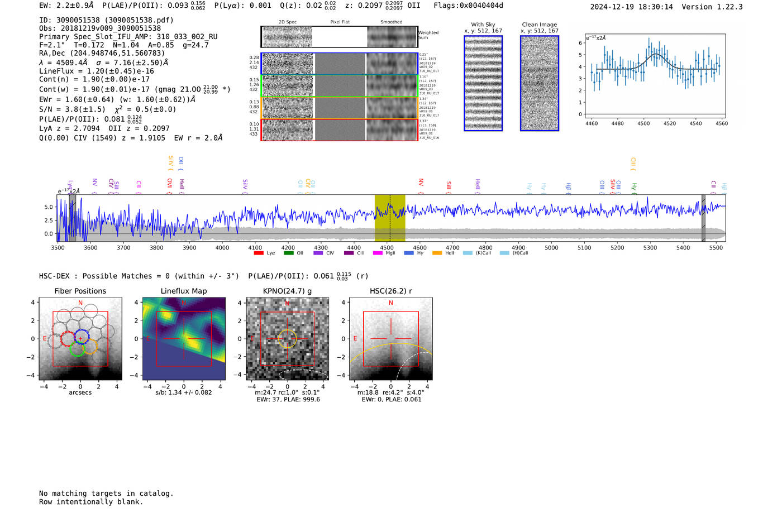782x532 pixels.
Task: Select the LineFlux = 1.20 value line
Action: tap(97, 71)
